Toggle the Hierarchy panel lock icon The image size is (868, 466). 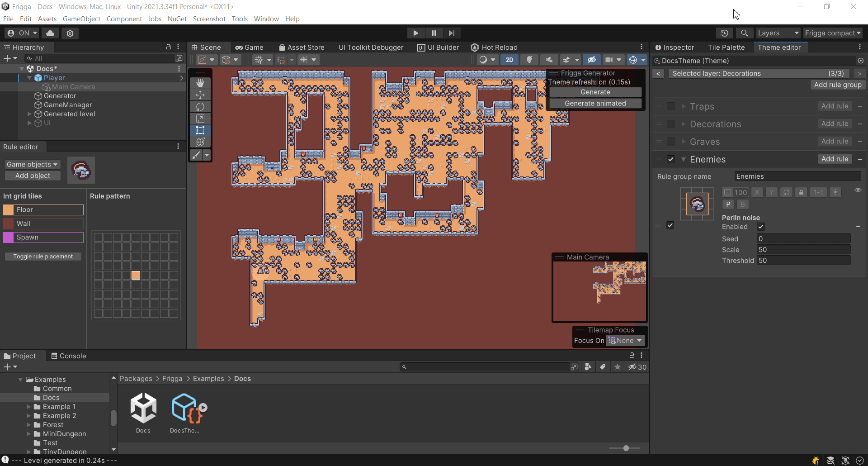pyautogui.click(x=168, y=47)
